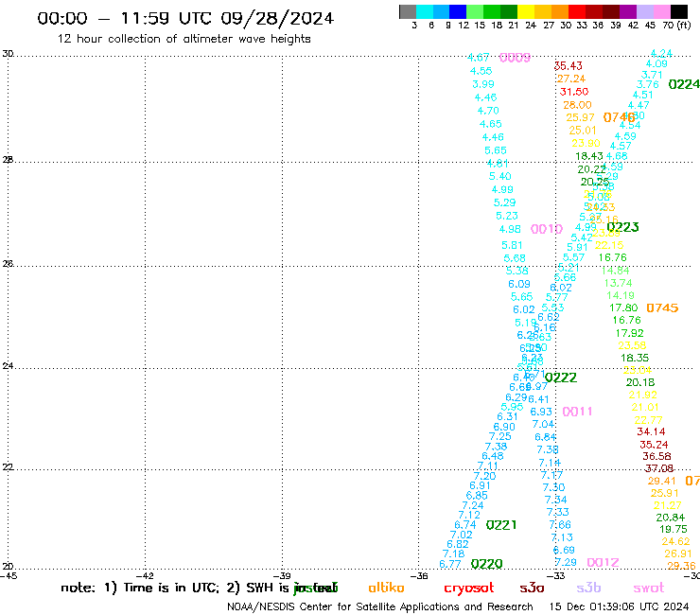This screenshot has width=700, height=615.
Task: Click the wave height value "23.58"
Action: (x=632, y=345)
